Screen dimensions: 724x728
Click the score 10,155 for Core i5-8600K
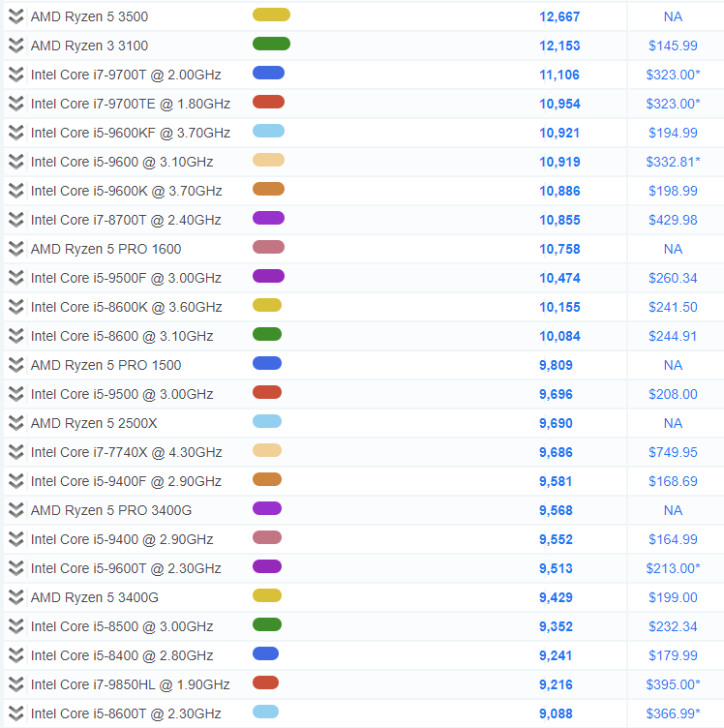(x=559, y=307)
